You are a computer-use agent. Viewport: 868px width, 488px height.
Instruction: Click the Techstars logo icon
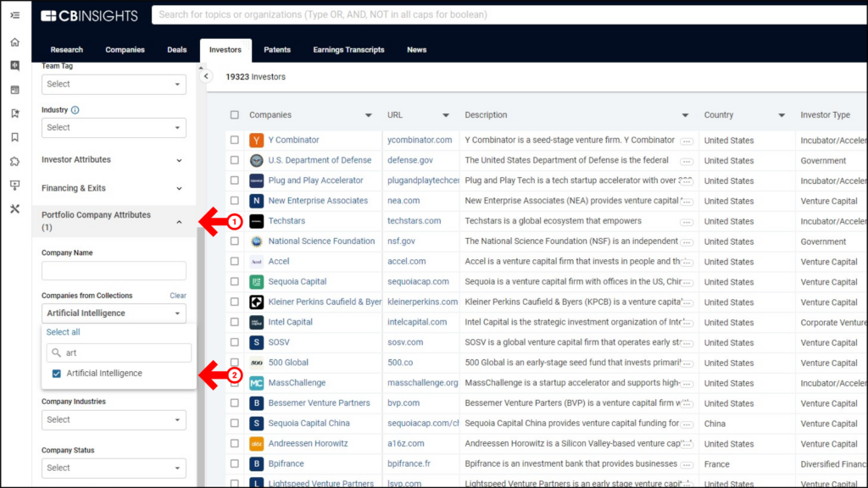click(256, 221)
